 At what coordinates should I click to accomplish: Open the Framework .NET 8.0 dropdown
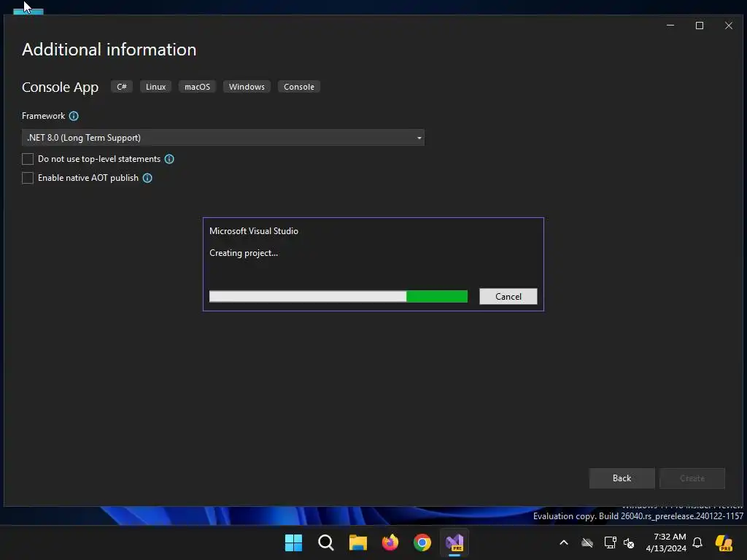(223, 138)
